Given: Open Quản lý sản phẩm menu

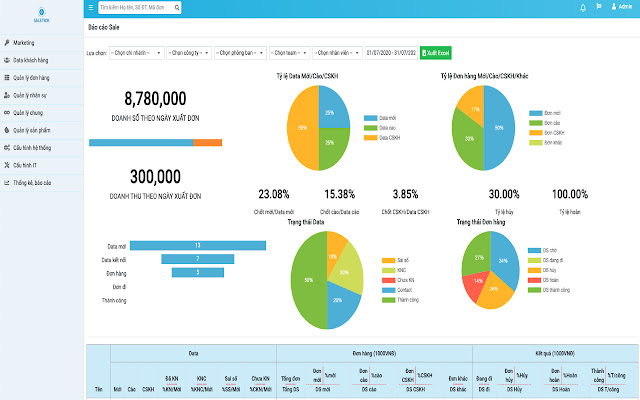Looking at the screenshot, I should [42, 131].
